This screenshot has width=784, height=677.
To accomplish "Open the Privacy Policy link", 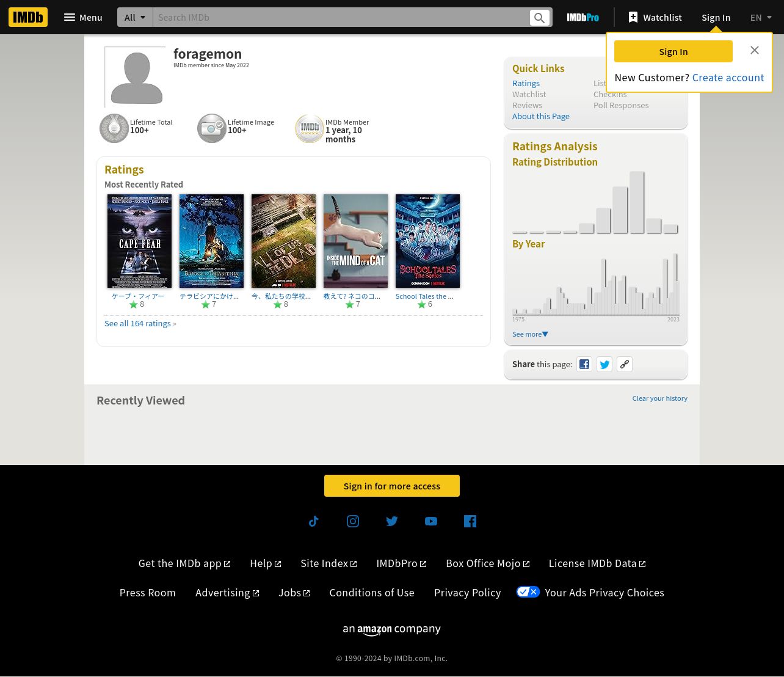I will click(x=467, y=593).
